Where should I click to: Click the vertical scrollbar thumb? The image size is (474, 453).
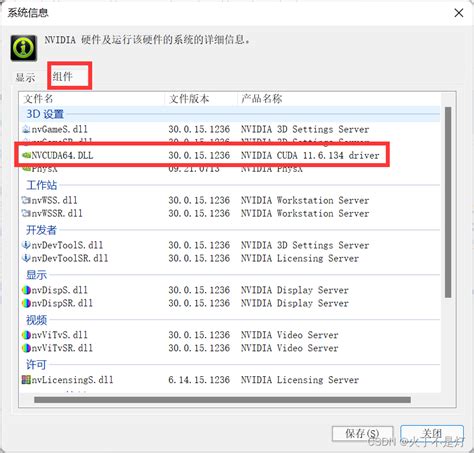tap(448, 202)
